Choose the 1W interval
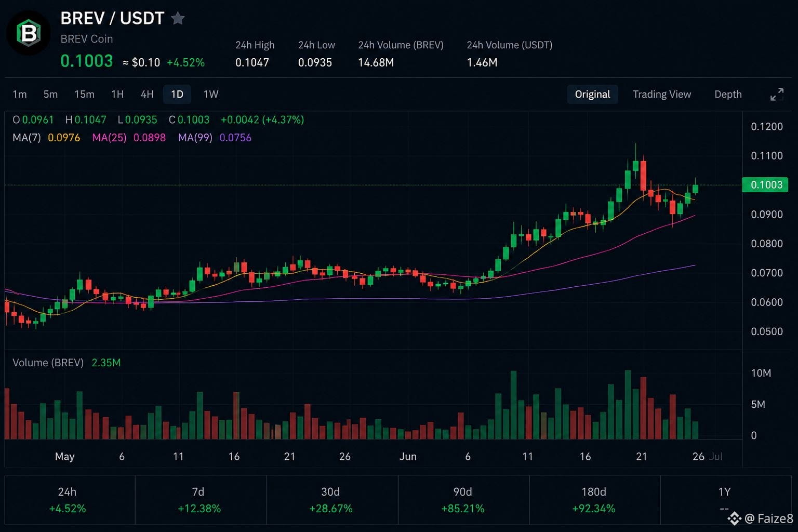 point(211,94)
